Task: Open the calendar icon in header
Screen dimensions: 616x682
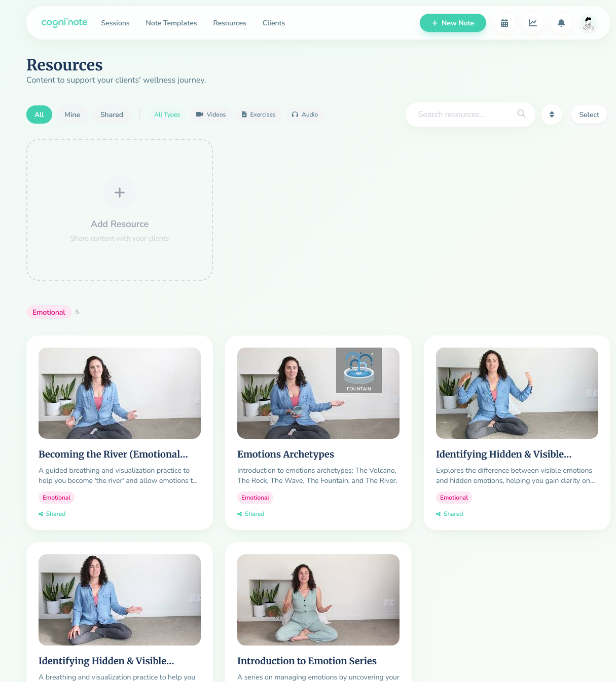Action: [x=504, y=23]
